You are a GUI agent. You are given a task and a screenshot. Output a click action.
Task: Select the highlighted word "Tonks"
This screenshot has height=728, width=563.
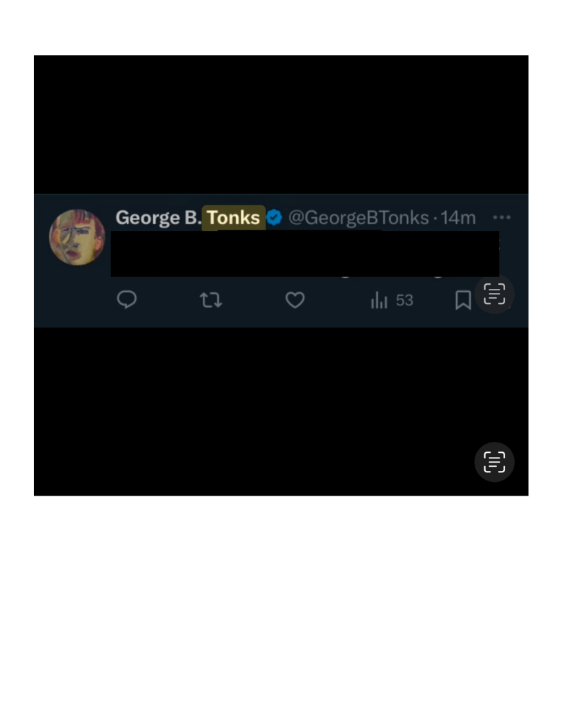(233, 218)
